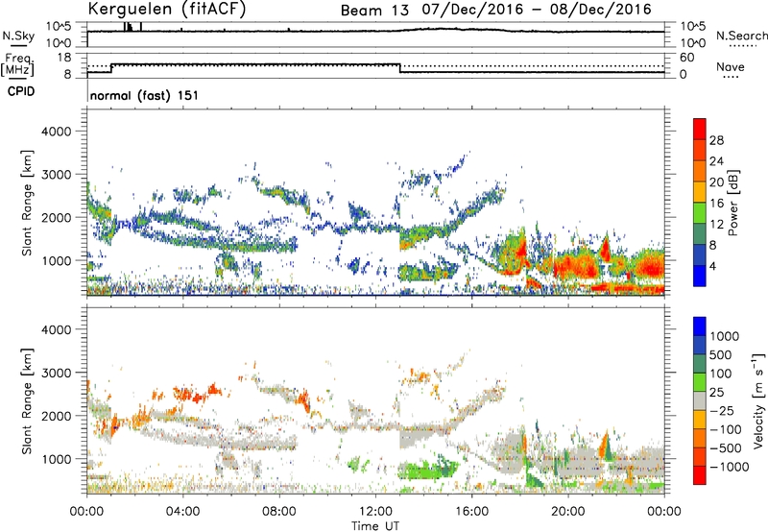
Task: Click the "12:00" time tick label
Action: click(375, 512)
